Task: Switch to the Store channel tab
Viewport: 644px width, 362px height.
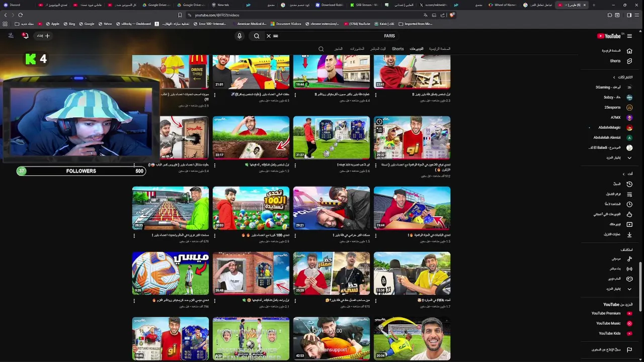Action: 339,49
